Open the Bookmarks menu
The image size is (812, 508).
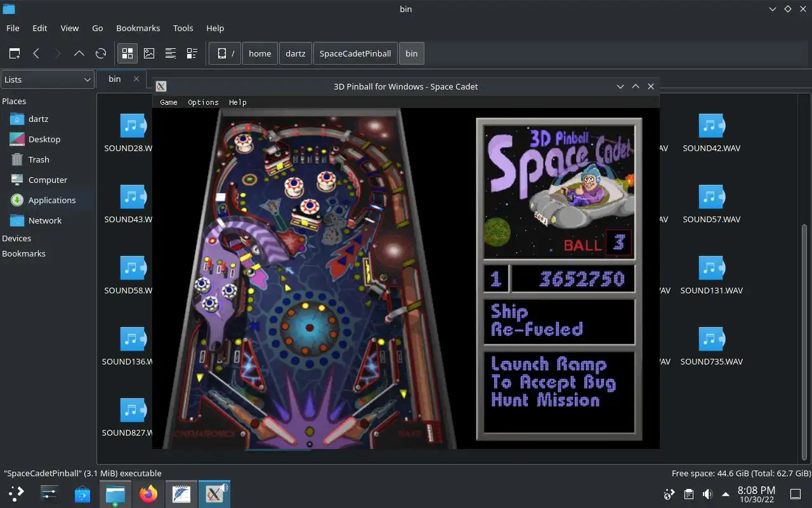click(x=138, y=28)
